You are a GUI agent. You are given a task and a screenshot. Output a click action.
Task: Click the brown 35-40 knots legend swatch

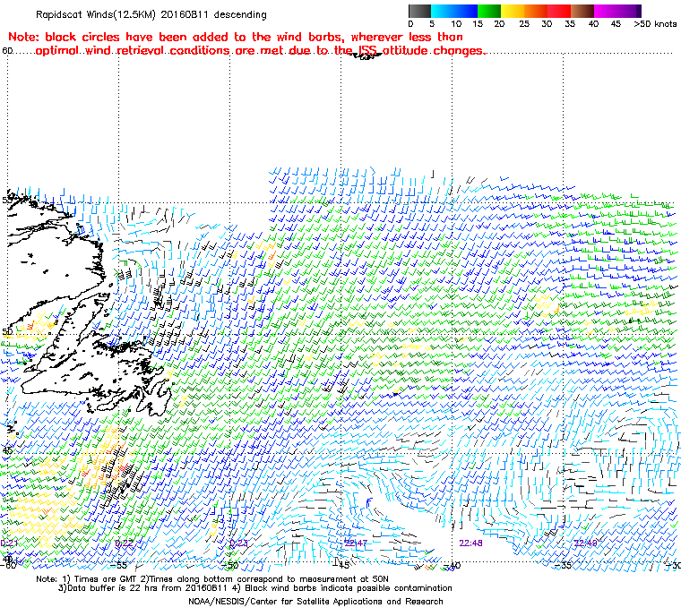pos(582,11)
